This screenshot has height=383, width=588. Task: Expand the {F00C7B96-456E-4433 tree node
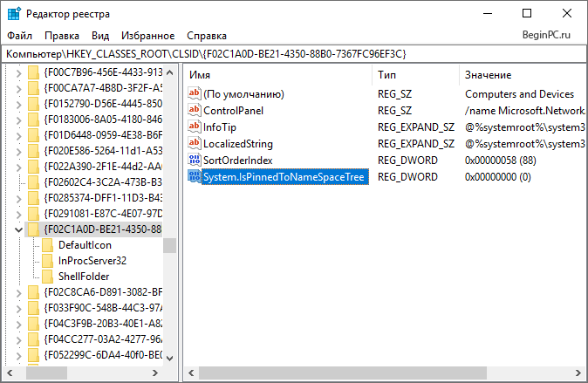coord(18,72)
